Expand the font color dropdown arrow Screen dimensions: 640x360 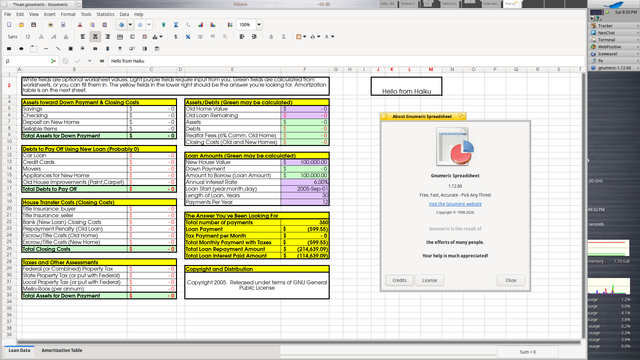click(333, 37)
